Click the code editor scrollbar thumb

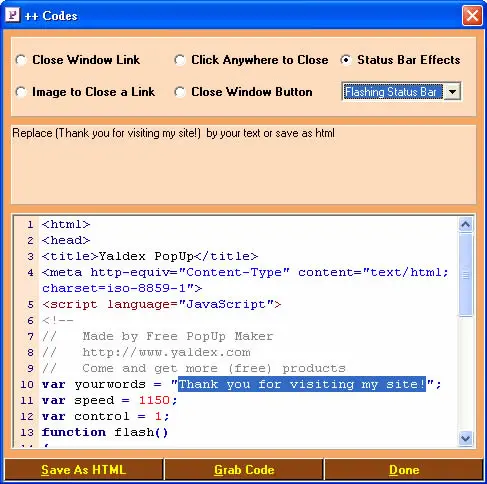pyautogui.click(x=466, y=274)
